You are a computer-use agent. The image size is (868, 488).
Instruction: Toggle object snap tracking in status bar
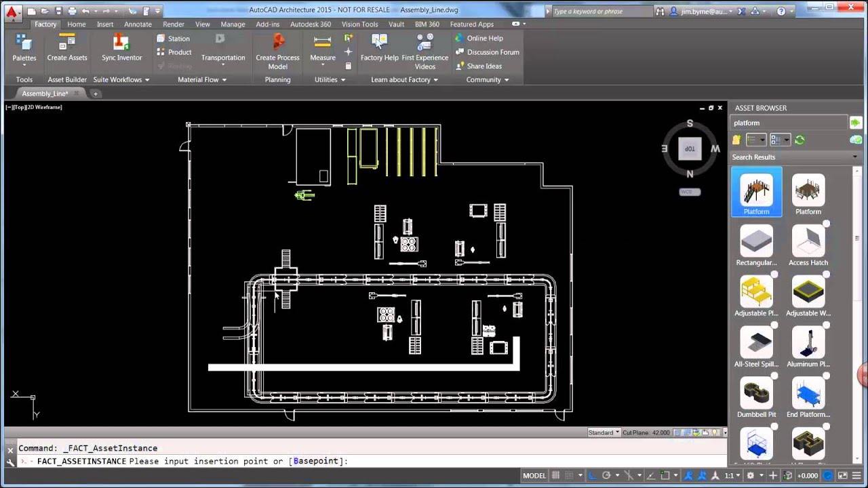pyautogui.click(x=651, y=475)
